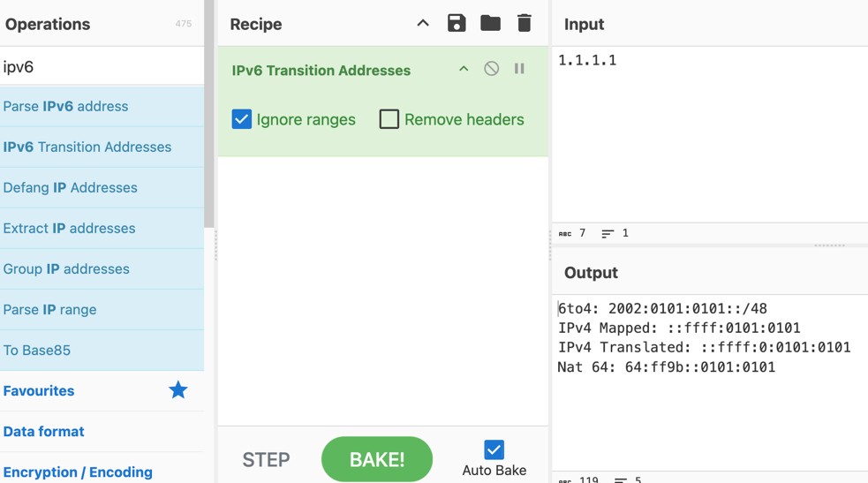Select the Parse IPv6 address operation

point(66,107)
